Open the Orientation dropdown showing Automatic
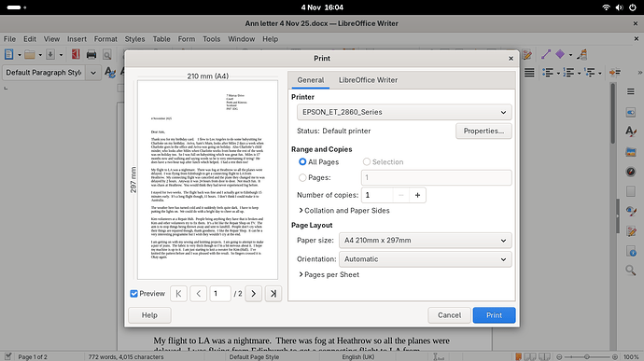This screenshot has height=361, width=644. click(425, 259)
